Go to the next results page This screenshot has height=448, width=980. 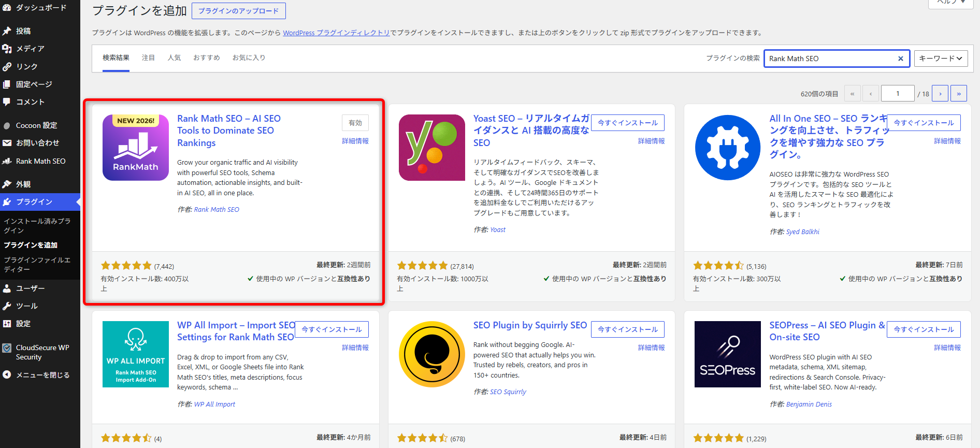click(x=940, y=94)
